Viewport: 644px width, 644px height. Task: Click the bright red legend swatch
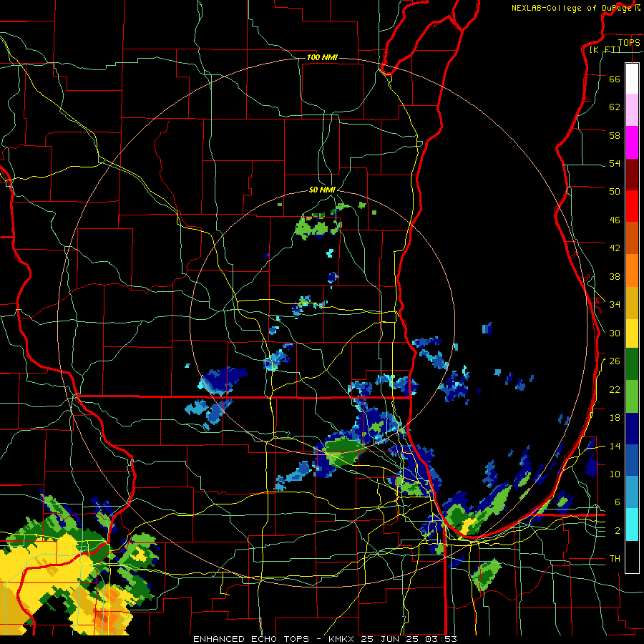632,206
